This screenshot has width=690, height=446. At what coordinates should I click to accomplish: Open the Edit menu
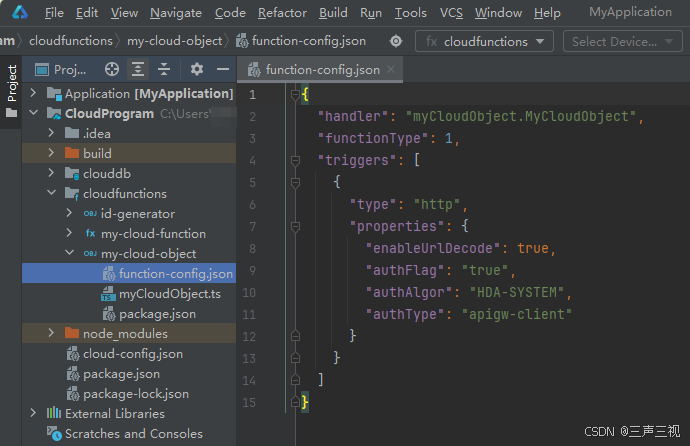click(x=87, y=13)
